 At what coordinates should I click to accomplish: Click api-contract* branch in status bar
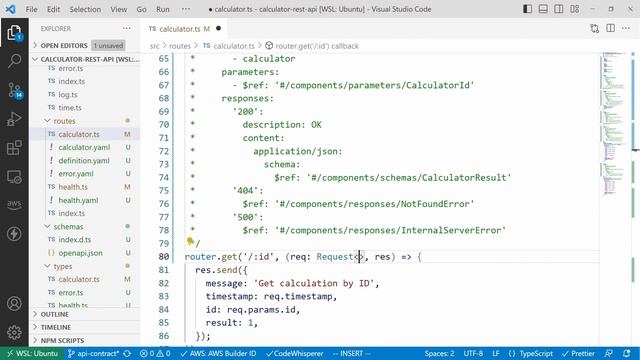(93, 353)
